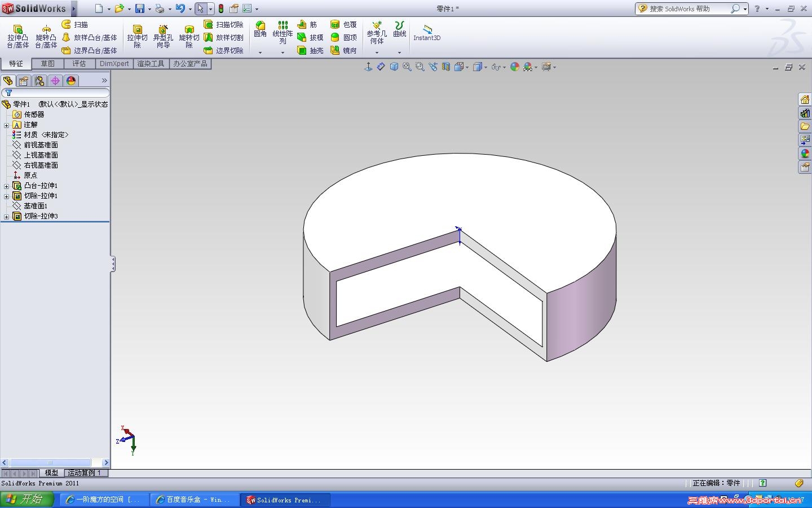This screenshot has width=812, height=508.
Task: Choose the 放样凸台/基体 loft tool
Action: click(x=89, y=38)
